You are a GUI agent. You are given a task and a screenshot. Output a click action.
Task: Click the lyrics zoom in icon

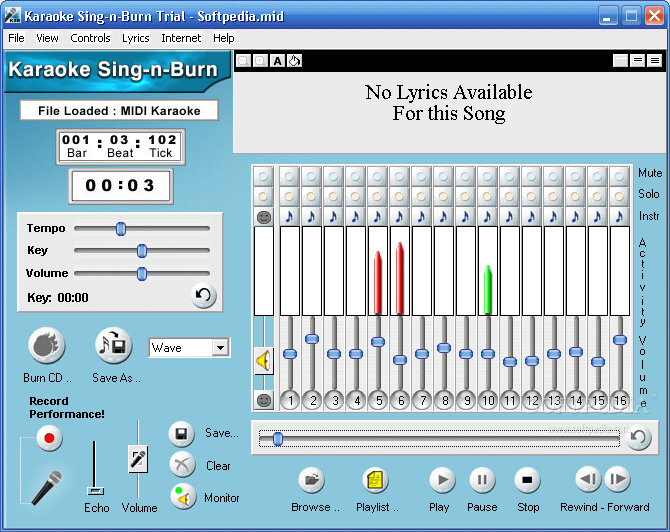[x=260, y=61]
